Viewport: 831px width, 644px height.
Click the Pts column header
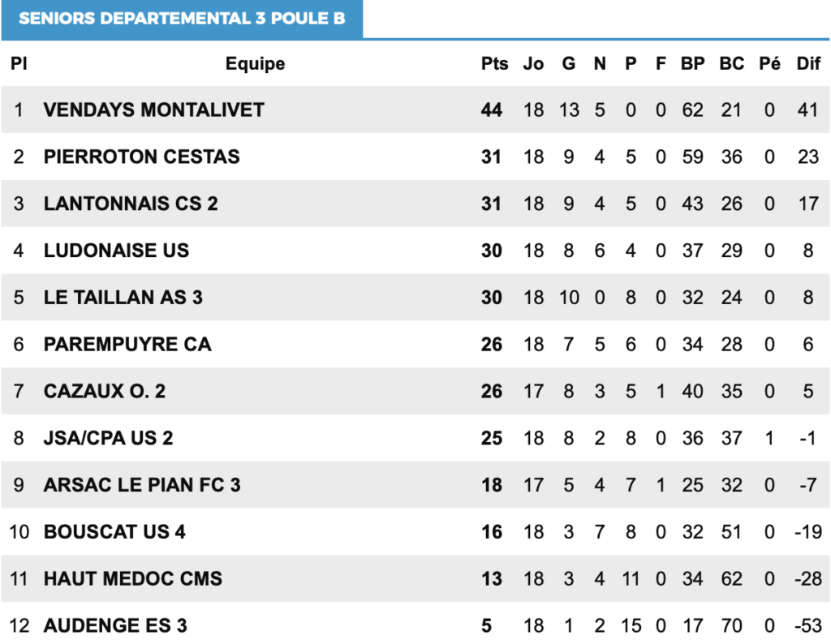click(x=494, y=63)
